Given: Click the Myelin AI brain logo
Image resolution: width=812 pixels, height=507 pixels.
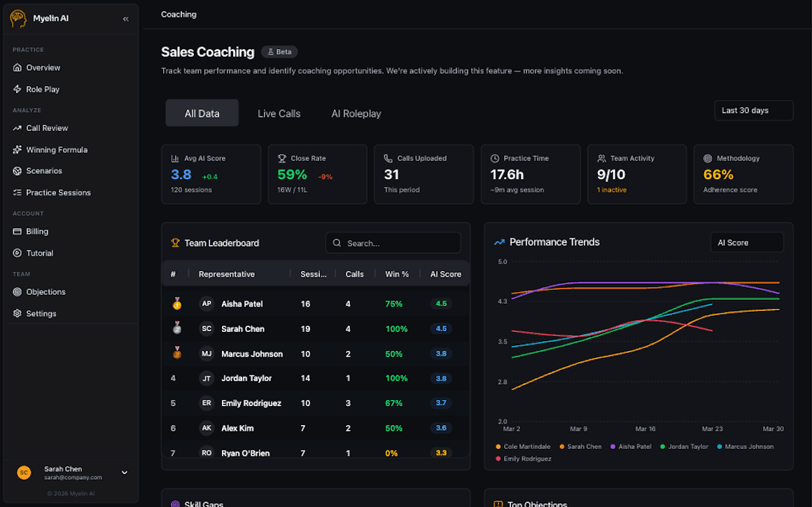Looking at the screenshot, I should pos(17,19).
